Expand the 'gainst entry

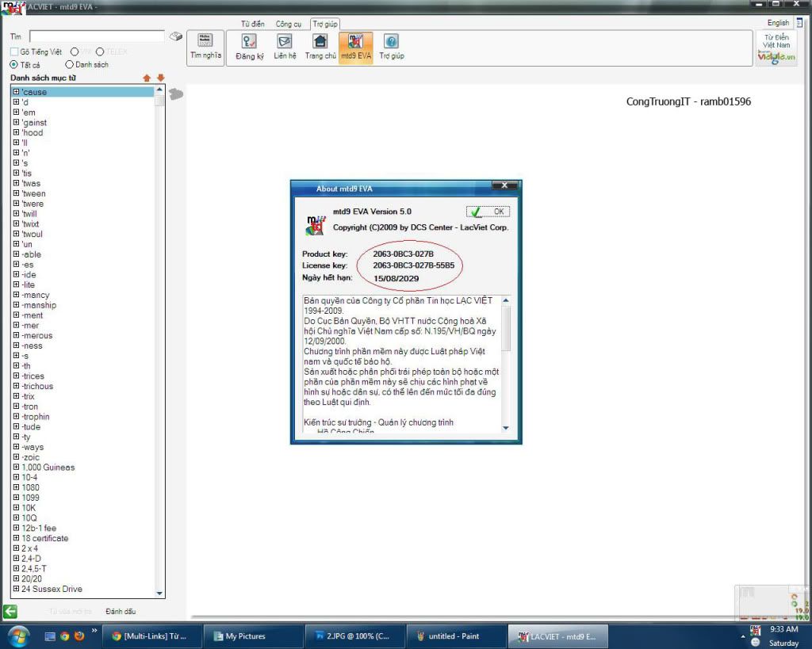16,122
